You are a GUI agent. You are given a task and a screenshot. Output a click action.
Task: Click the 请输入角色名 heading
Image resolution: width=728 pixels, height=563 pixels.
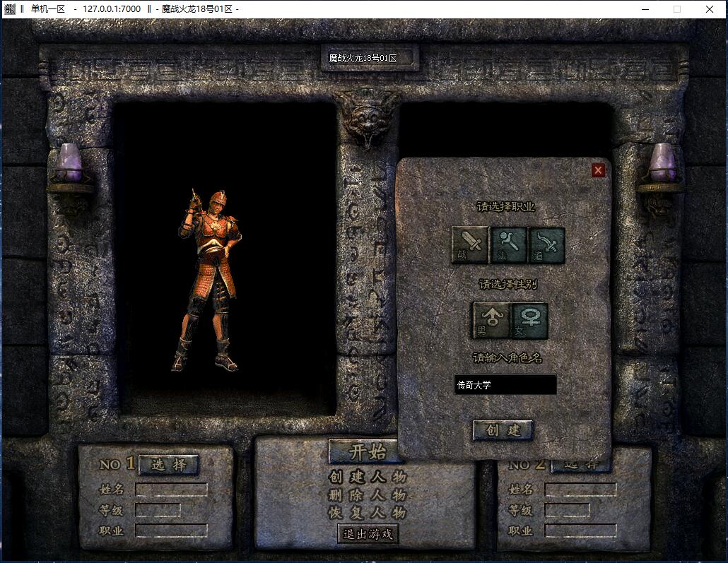click(x=507, y=358)
